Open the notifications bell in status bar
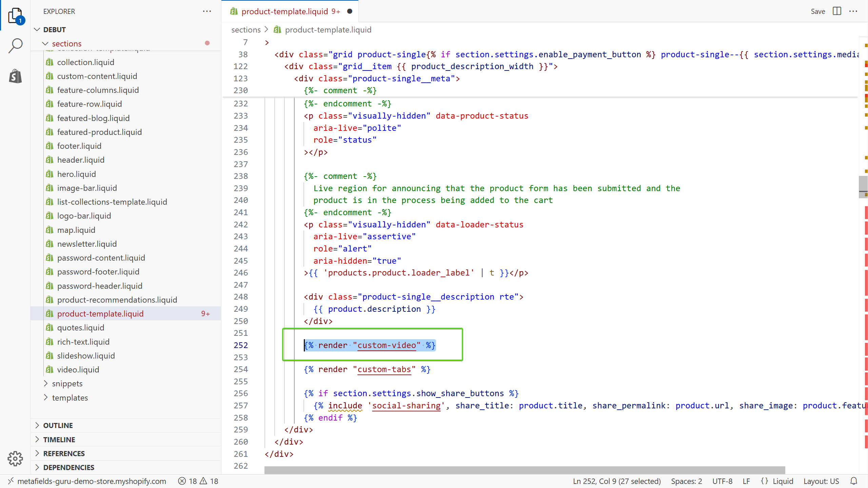This screenshot has height=488, width=868. 854,481
